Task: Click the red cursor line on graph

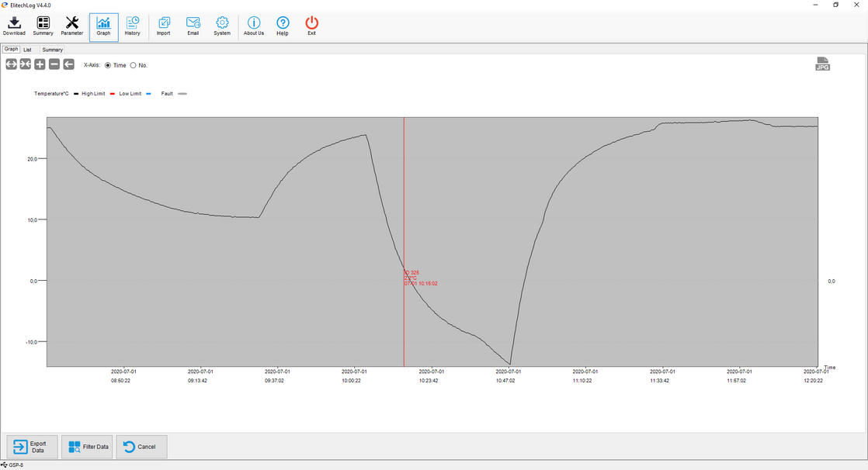Action: coord(404,194)
